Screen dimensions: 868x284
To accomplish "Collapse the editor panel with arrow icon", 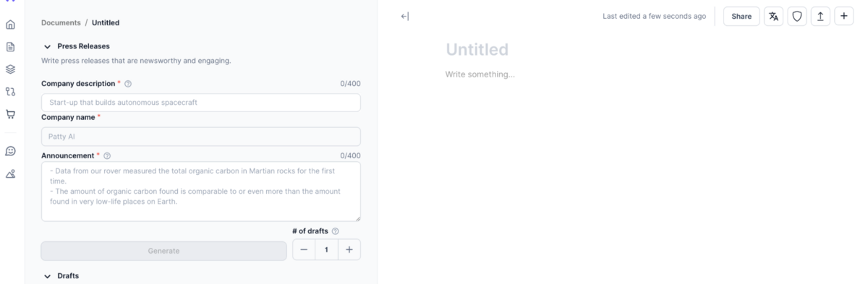I will tap(405, 17).
